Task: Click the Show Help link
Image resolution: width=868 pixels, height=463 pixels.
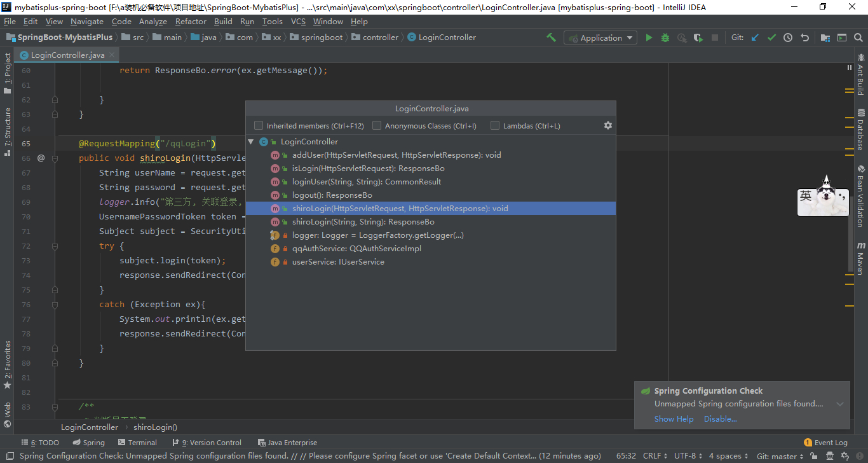Action: pos(674,419)
